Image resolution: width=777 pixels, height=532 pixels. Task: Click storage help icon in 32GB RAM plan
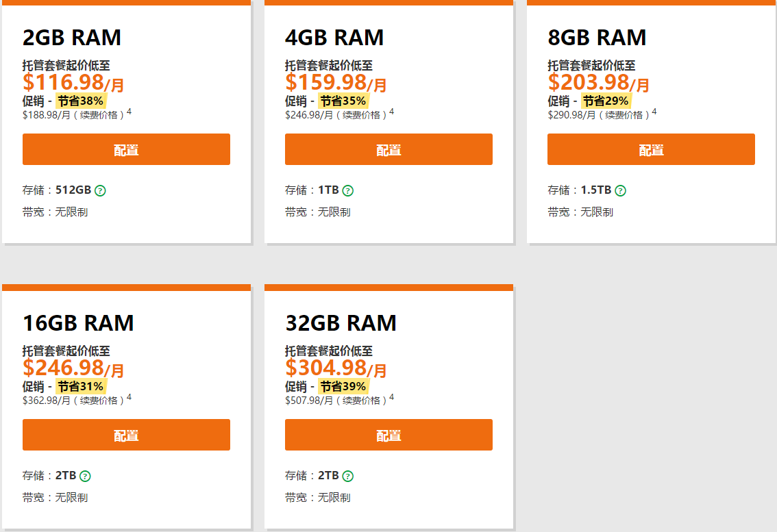348,476
